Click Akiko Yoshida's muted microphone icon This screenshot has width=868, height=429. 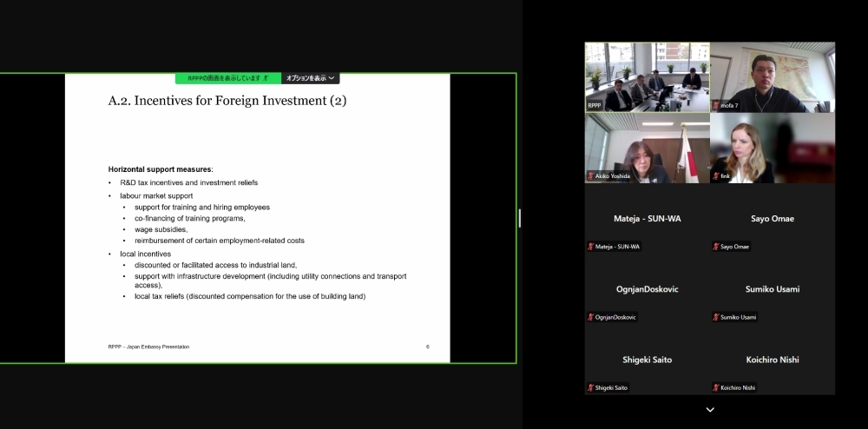[x=591, y=176]
